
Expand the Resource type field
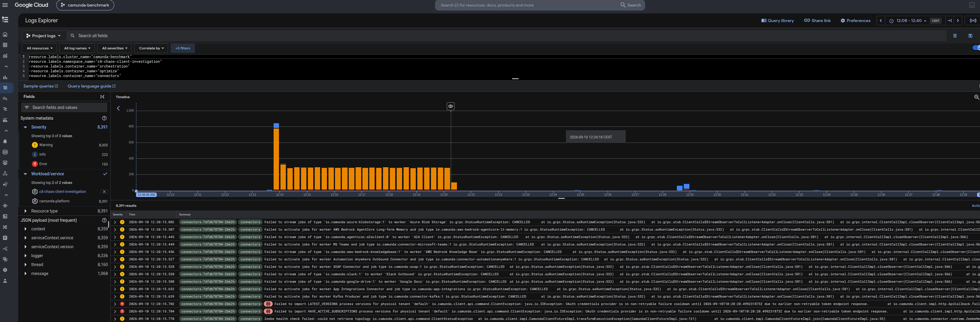pos(26,211)
